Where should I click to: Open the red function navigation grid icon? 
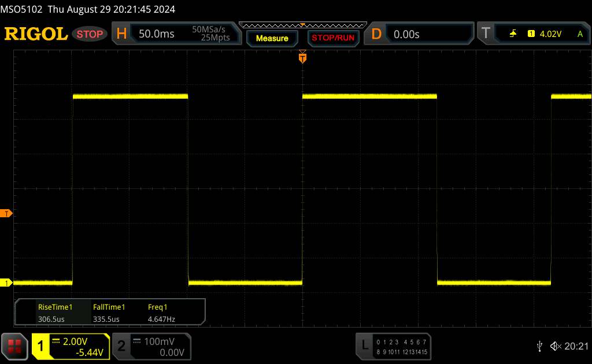click(14, 346)
